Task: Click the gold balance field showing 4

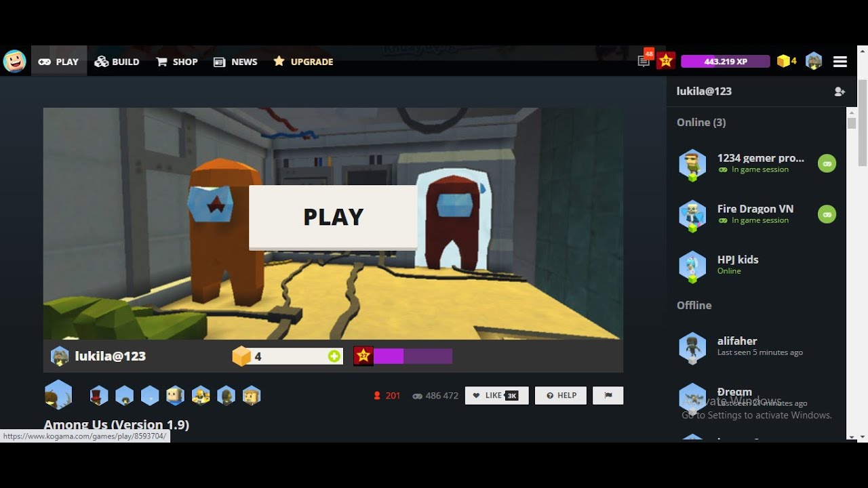Action: (297, 357)
